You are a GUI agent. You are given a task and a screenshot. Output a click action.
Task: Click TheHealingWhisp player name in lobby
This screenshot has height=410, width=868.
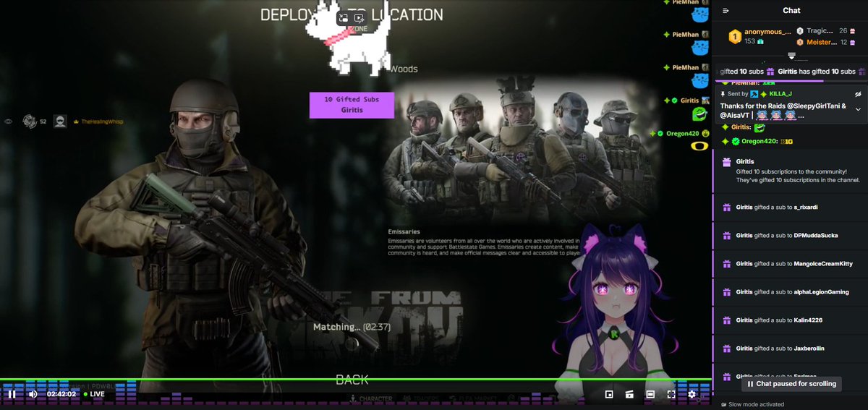[x=102, y=121]
